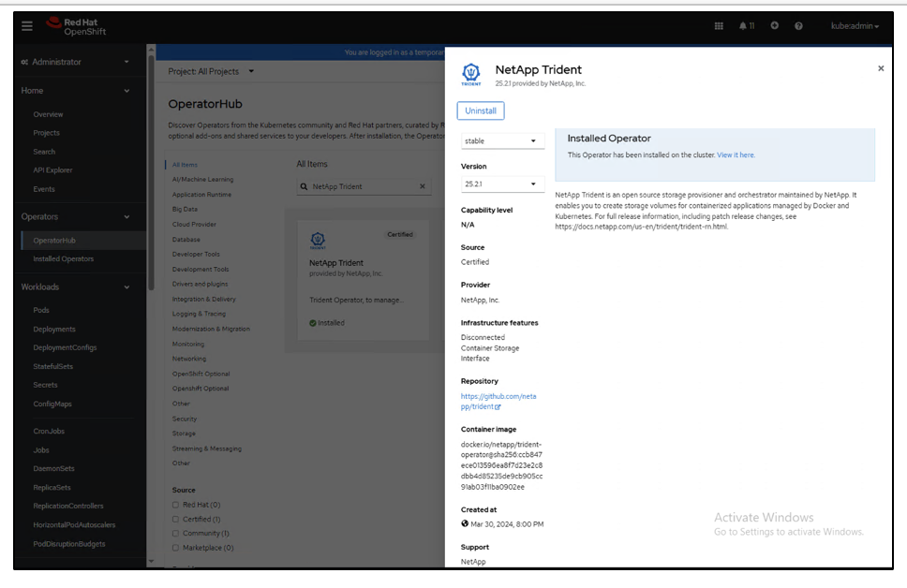This screenshot has width=907, height=588.
Task: Check the Certified source filter checkbox
Action: pos(175,519)
